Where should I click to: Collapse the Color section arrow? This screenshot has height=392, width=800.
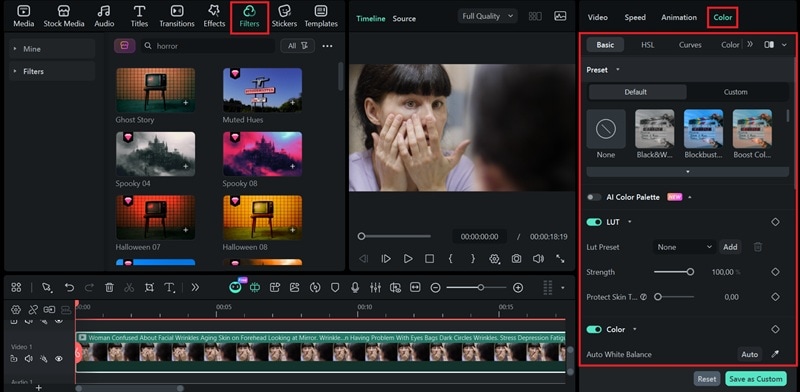coord(635,330)
